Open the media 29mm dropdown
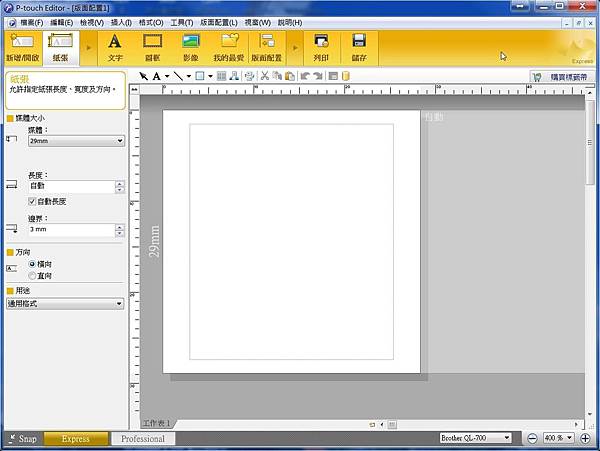600x451 pixels. 77,141
